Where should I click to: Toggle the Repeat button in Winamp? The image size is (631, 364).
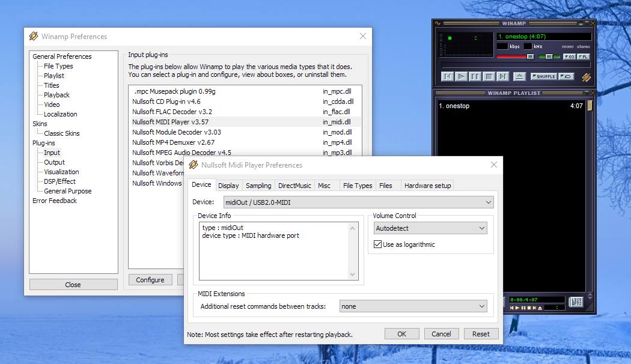click(x=566, y=76)
